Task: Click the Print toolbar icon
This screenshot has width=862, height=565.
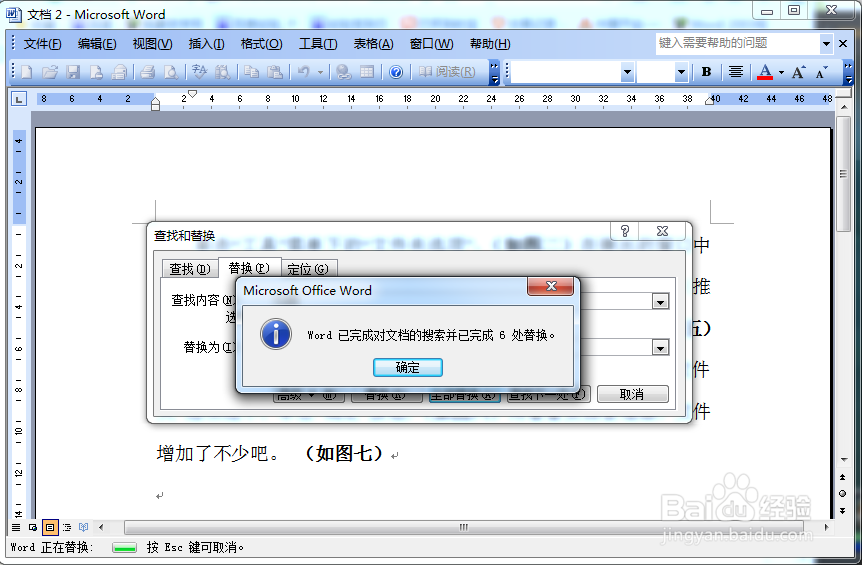Action: pyautogui.click(x=147, y=72)
